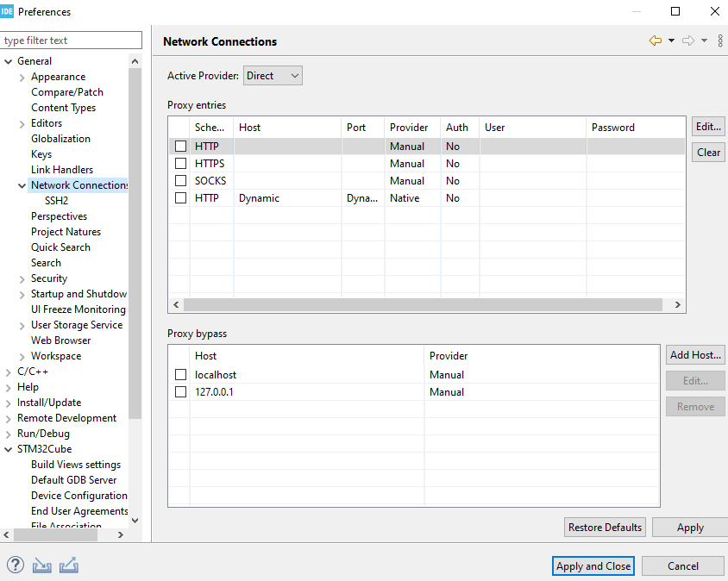Open the three-dot view menu icon
This screenshot has width=728, height=581.
point(720,41)
